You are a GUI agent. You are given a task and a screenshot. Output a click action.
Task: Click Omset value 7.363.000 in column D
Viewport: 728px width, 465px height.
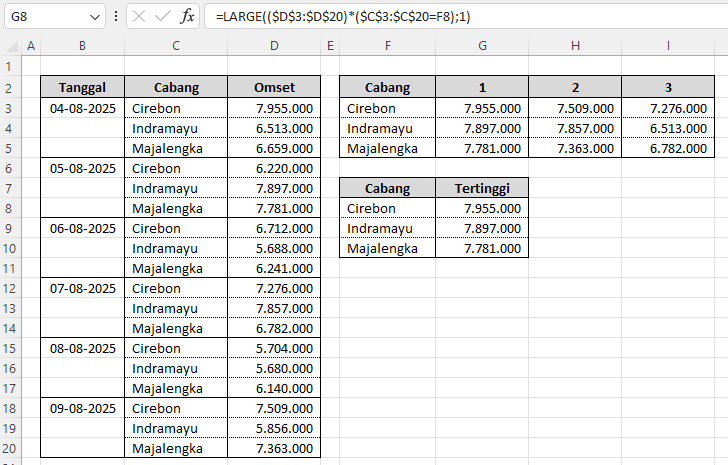(x=274, y=448)
